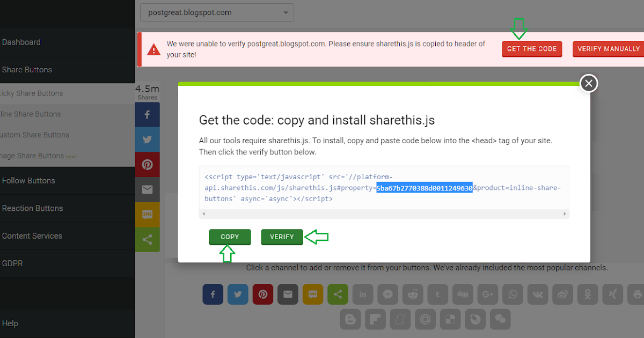Click the code box scrollbar right arrow

coord(565,214)
